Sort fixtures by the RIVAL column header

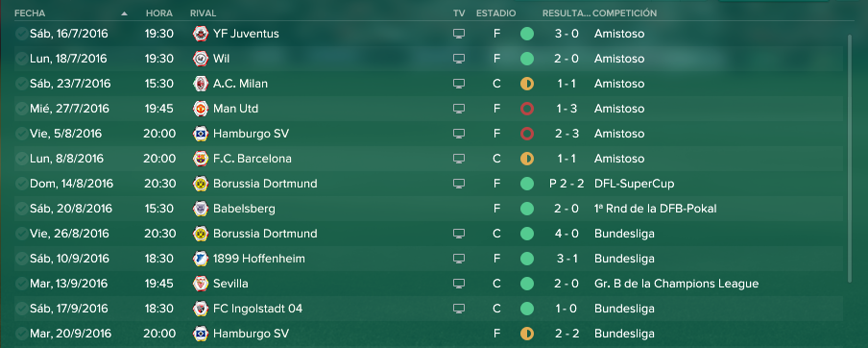click(204, 13)
